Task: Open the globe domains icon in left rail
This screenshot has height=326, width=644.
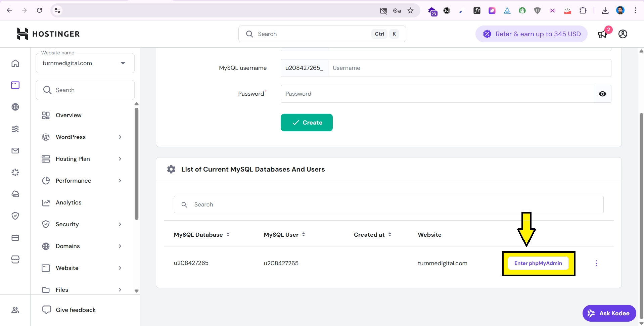Action: point(15,107)
